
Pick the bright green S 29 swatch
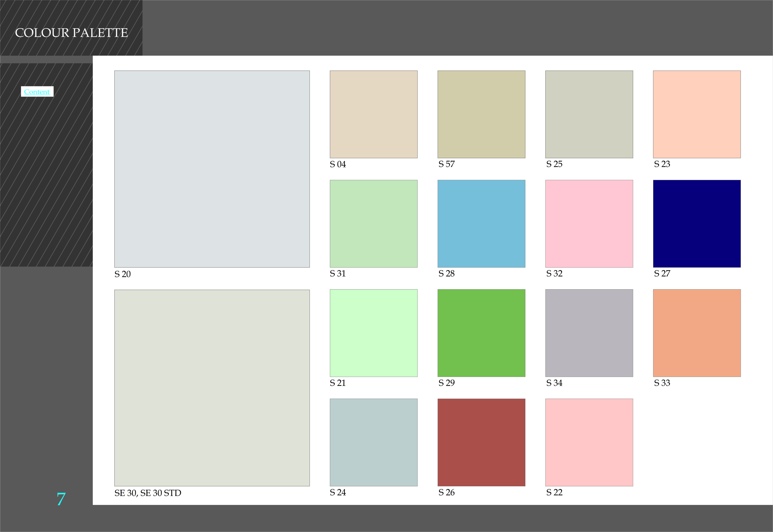pyautogui.click(x=481, y=333)
